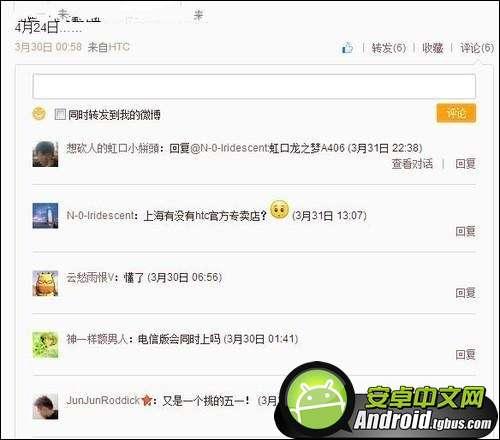Click 转发(6) repost link
Screen dimensions: 500x440
(389, 48)
